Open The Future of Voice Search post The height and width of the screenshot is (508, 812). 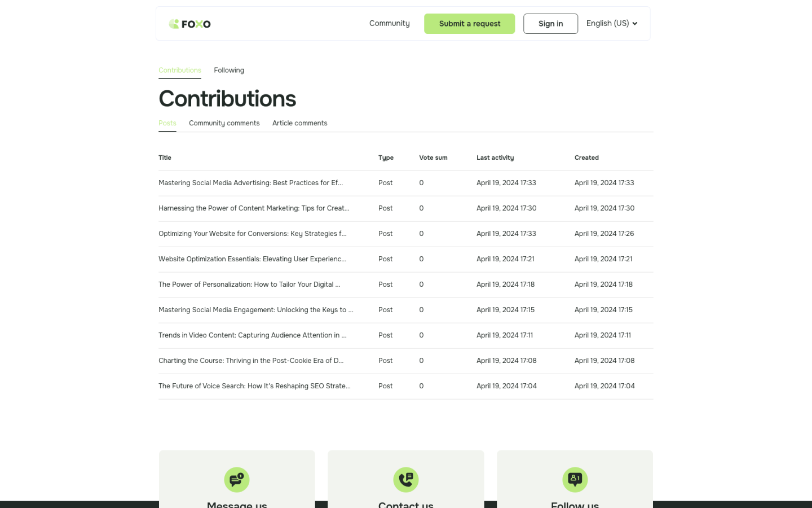[254, 386]
